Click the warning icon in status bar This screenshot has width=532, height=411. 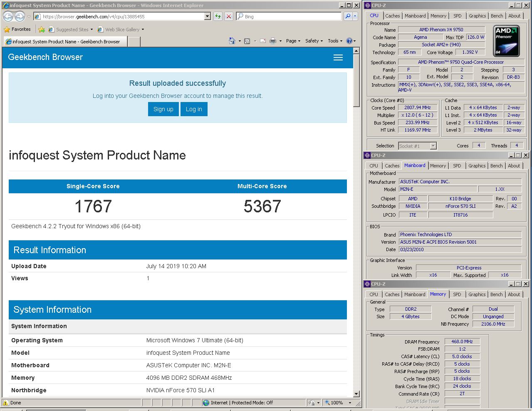point(5,403)
